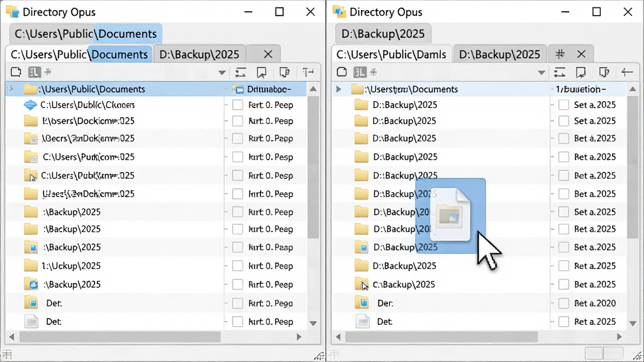Click the bookmark icon in right window toolbar

[580, 73]
